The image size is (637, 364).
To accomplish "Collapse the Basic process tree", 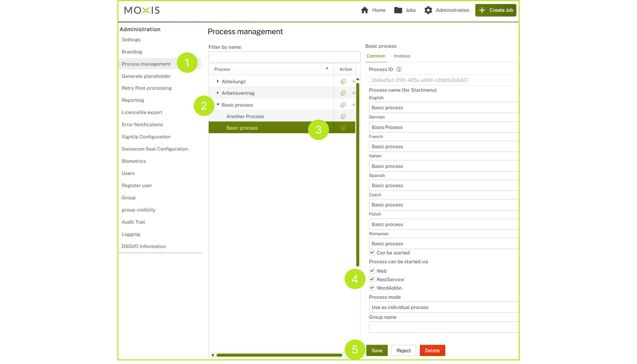I will pos(218,105).
